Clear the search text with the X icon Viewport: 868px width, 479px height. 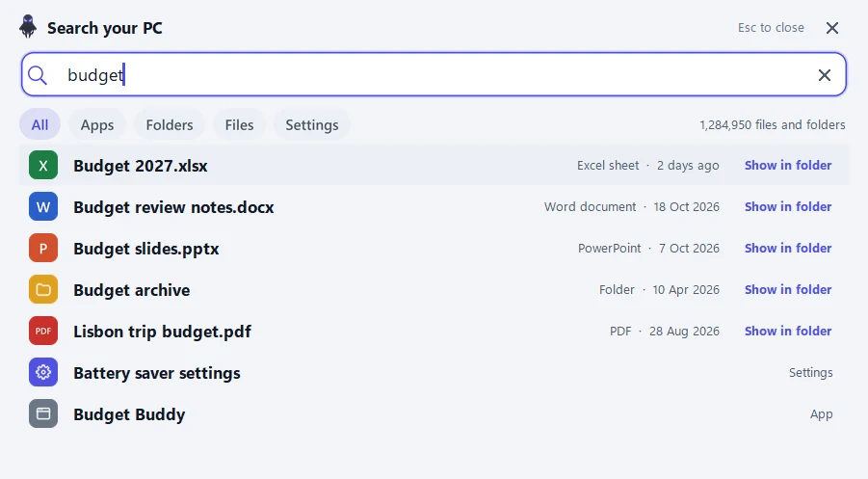click(x=825, y=75)
